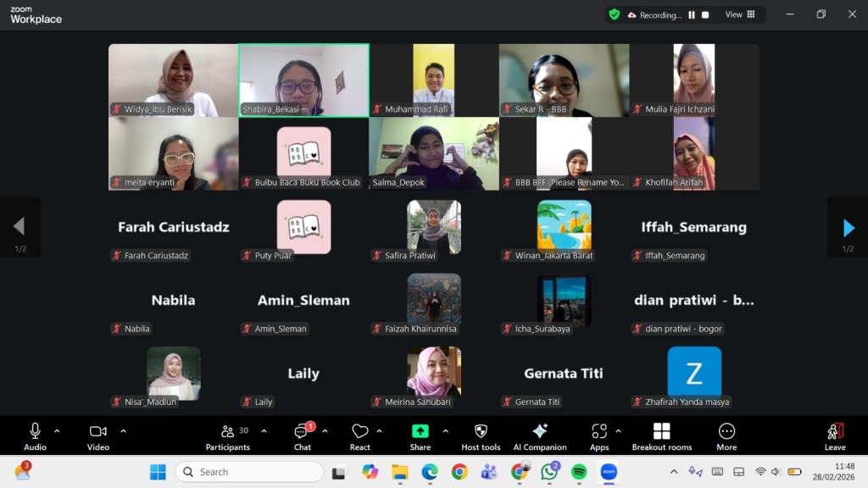Open the Apps panel

[599, 435]
